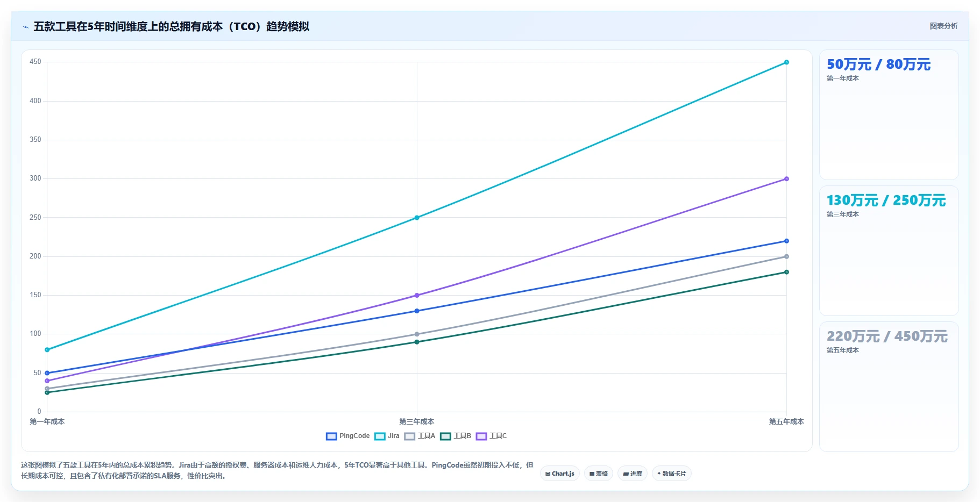Click the 300 y-axis tick label
Image resolution: width=980 pixels, height=502 pixels.
coord(35,178)
